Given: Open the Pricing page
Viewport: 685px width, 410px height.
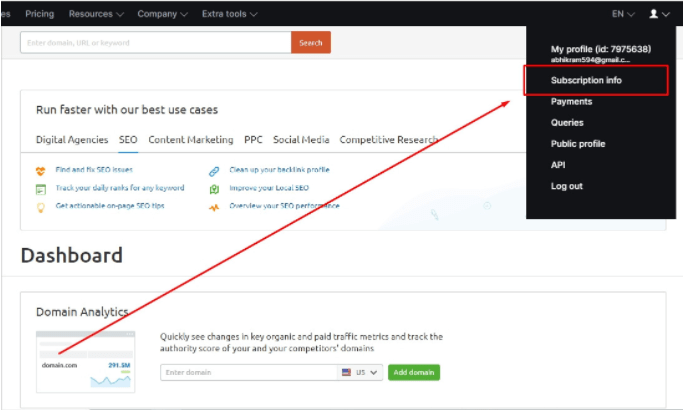Looking at the screenshot, I should 39,14.
